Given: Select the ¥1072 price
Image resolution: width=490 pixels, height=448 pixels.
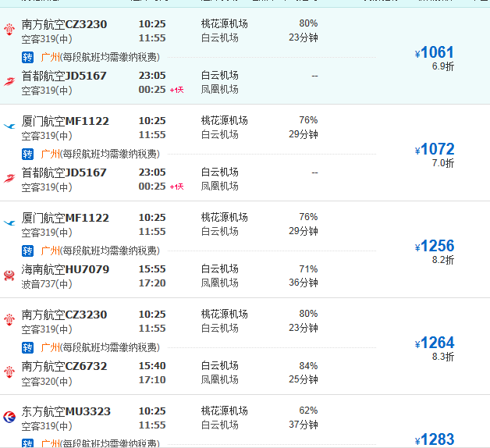Looking at the screenshot, I should (435, 149).
